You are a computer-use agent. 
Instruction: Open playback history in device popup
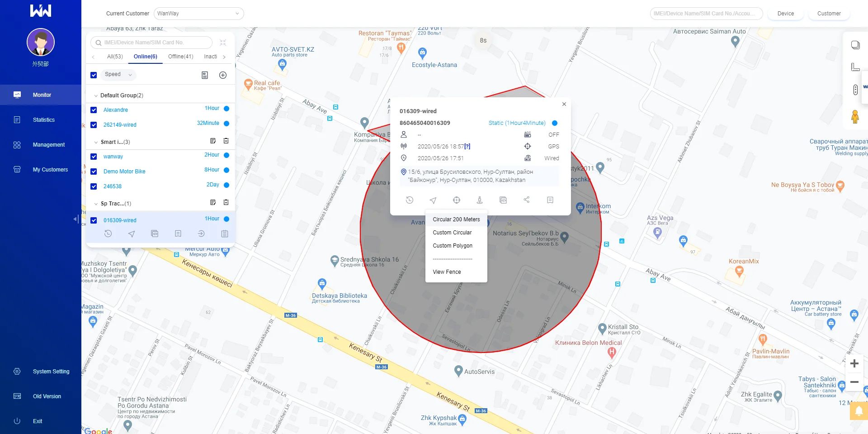[410, 200]
